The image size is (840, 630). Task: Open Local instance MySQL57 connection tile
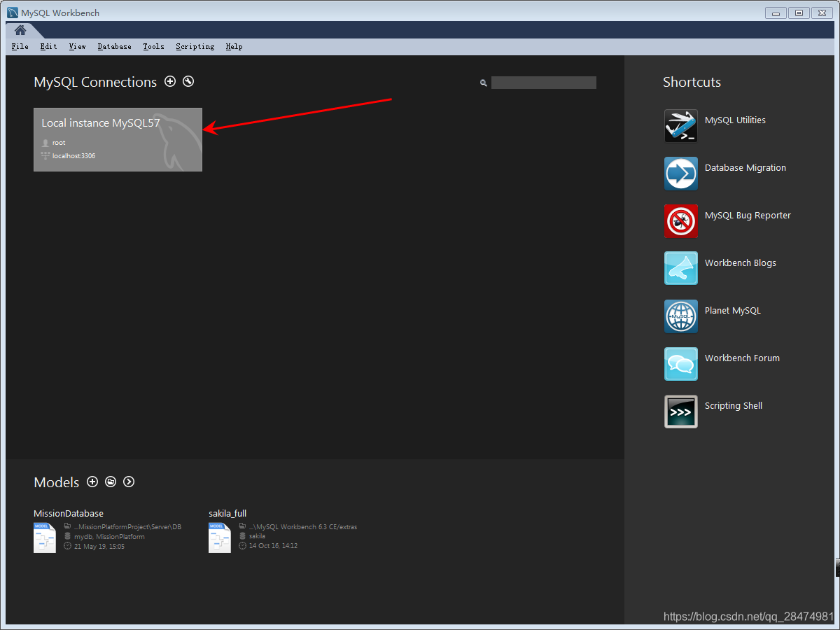(118, 139)
